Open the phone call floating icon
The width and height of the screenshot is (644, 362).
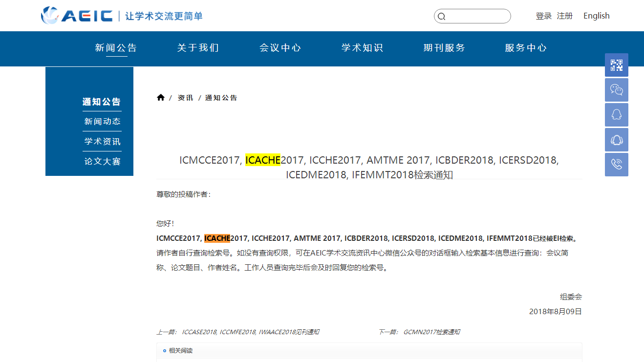[617, 165]
